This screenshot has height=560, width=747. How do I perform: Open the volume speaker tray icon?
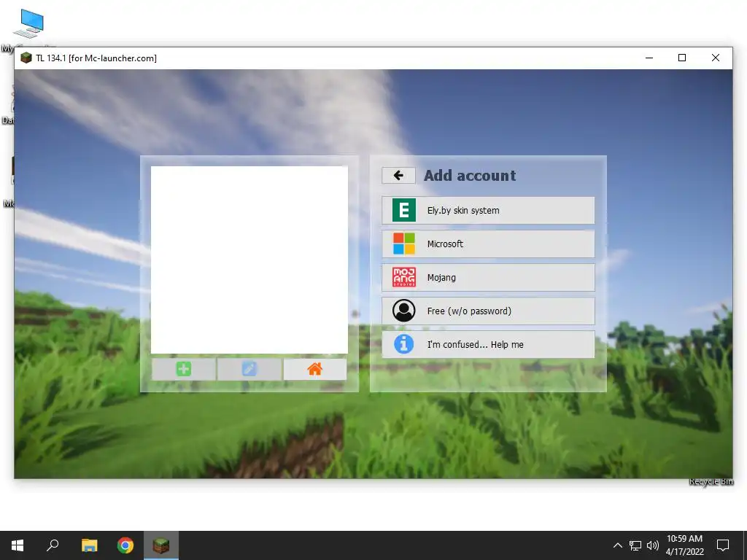coord(653,545)
